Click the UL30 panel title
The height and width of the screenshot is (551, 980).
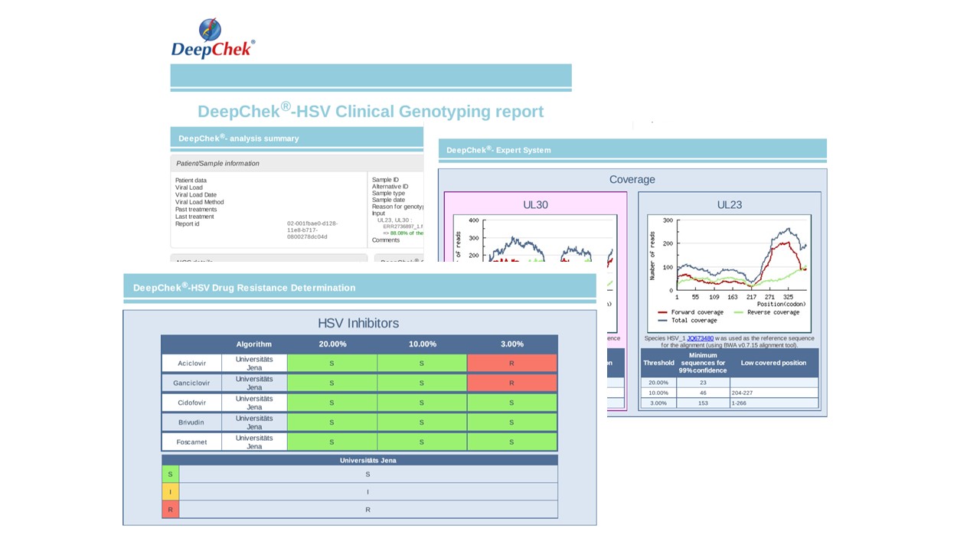coord(535,204)
